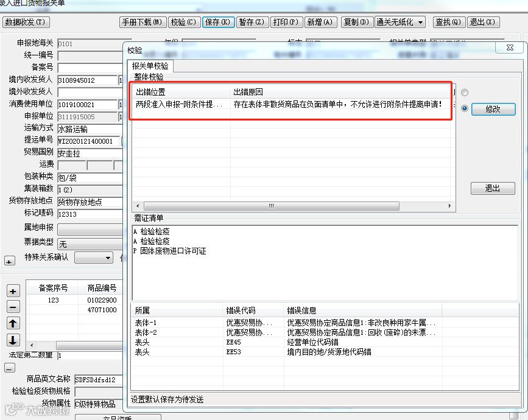The height and width of the screenshot is (420, 528).
Task: Click the 暂存(Z) button
Action: [x=252, y=22]
